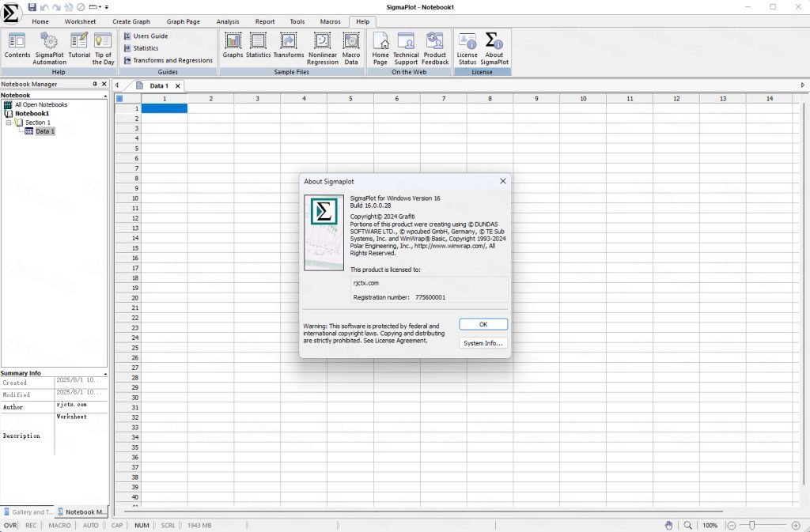
Task: Click the zoom slider in the status bar
Action: coord(752,526)
